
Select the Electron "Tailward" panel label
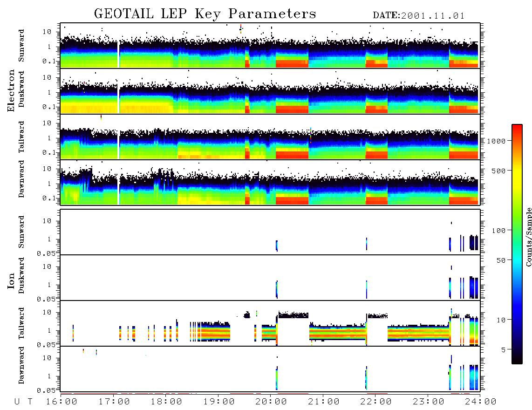(21, 137)
